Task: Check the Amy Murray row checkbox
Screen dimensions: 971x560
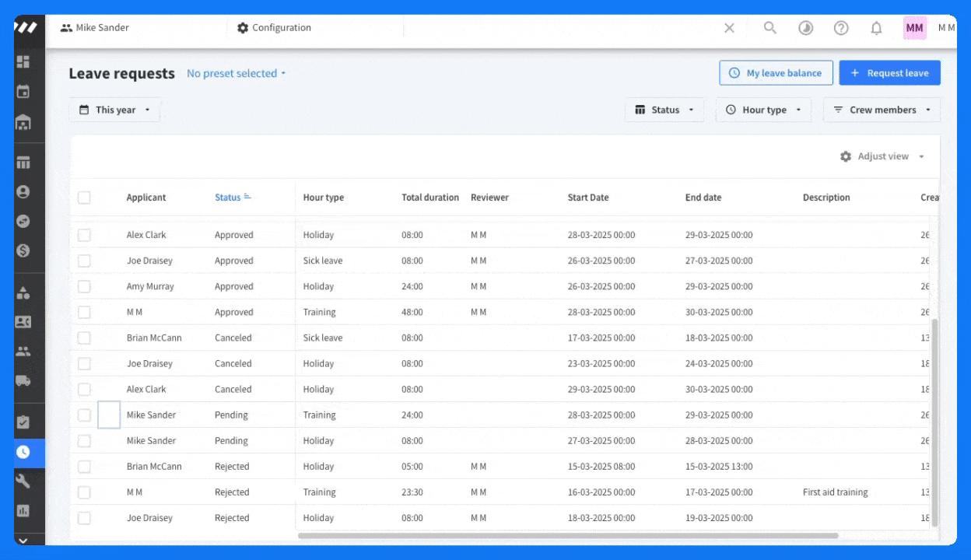Action: (x=84, y=286)
